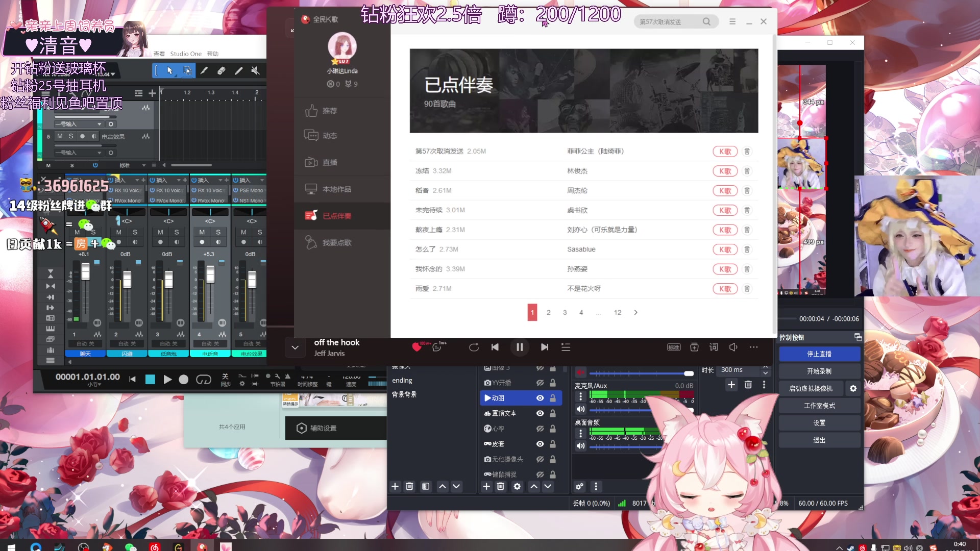Jump to page 12 of the song list

pyautogui.click(x=618, y=312)
